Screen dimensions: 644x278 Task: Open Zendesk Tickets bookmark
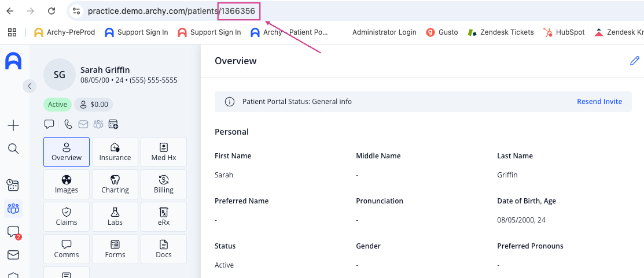501,32
